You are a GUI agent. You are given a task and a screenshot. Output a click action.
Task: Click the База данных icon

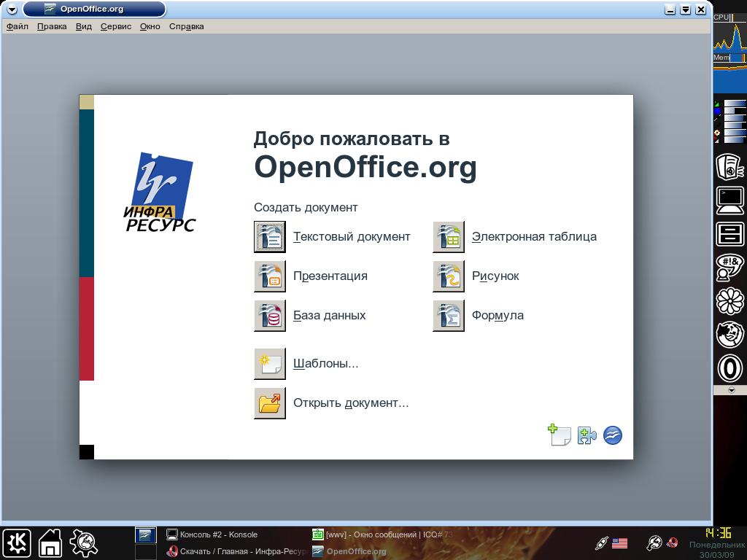pyautogui.click(x=269, y=316)
